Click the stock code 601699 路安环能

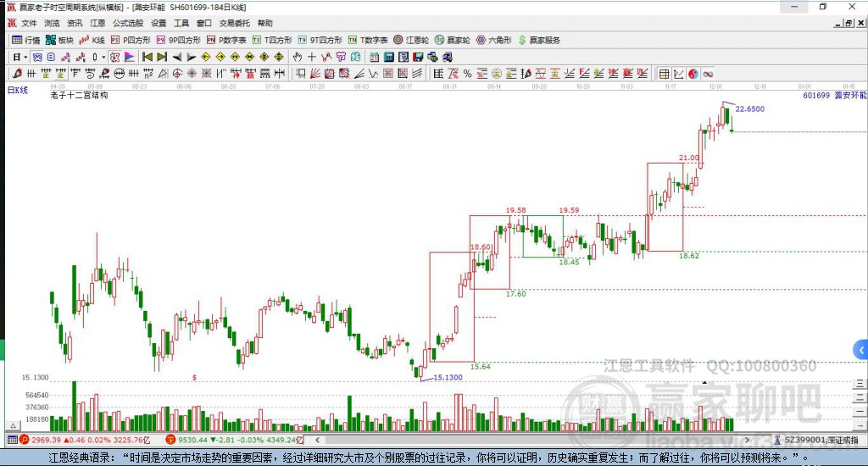835,95
